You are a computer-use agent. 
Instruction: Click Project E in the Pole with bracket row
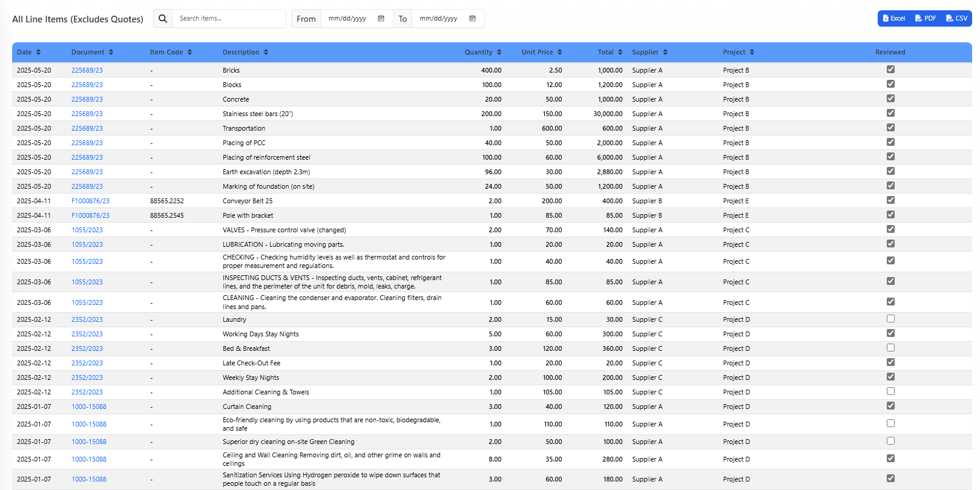pyautogui.click(x=736, y=215)
